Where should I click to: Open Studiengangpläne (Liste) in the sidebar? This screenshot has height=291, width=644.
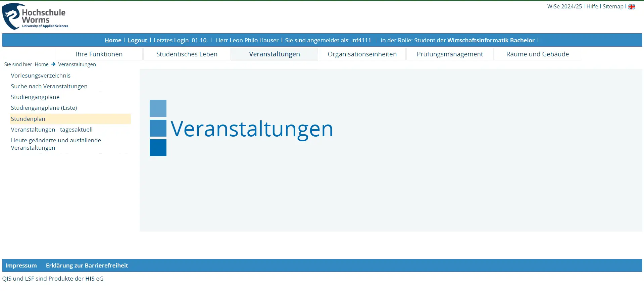click(44, 108)
